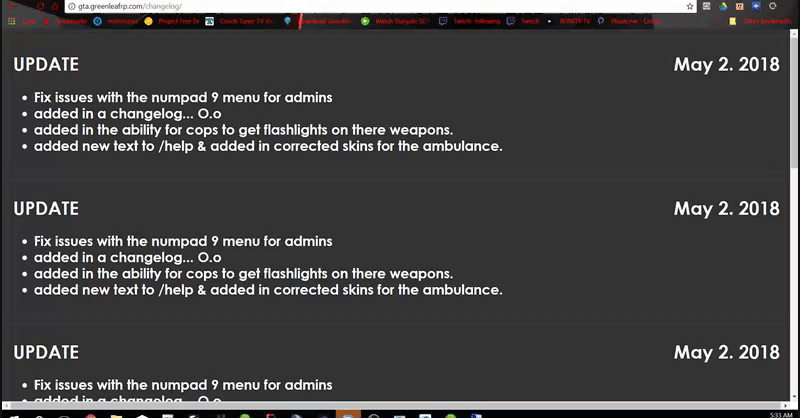Open the Watch Stargate SG1 bookmark
This screenshot has width=800, height=418.
point(396,21)
